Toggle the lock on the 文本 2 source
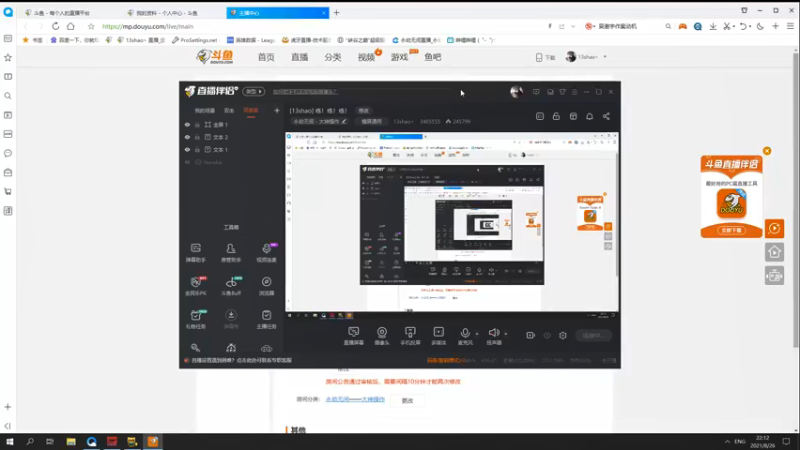 pos(197,137)
